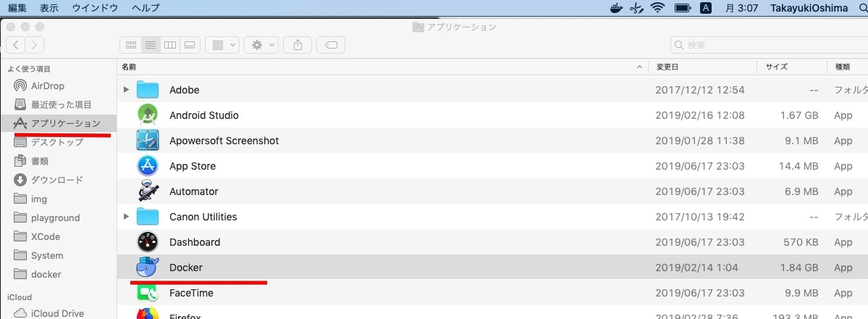Sort by the 名前 column header
Screen dimensions: 868x319
point(383,67)
